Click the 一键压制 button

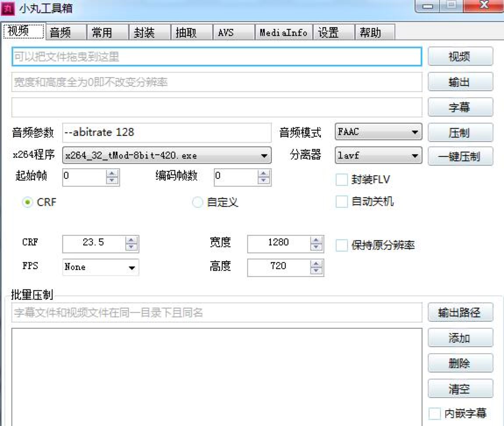pos(461,156)
